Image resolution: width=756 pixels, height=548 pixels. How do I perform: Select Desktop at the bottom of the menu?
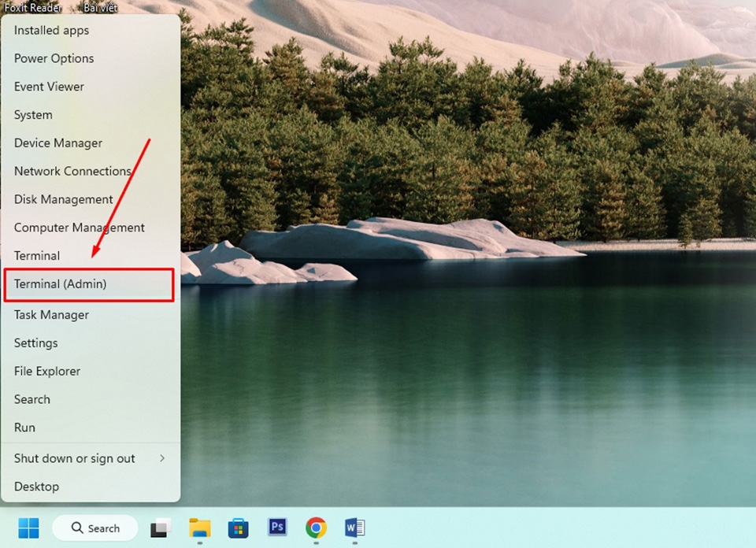[36, 487]
